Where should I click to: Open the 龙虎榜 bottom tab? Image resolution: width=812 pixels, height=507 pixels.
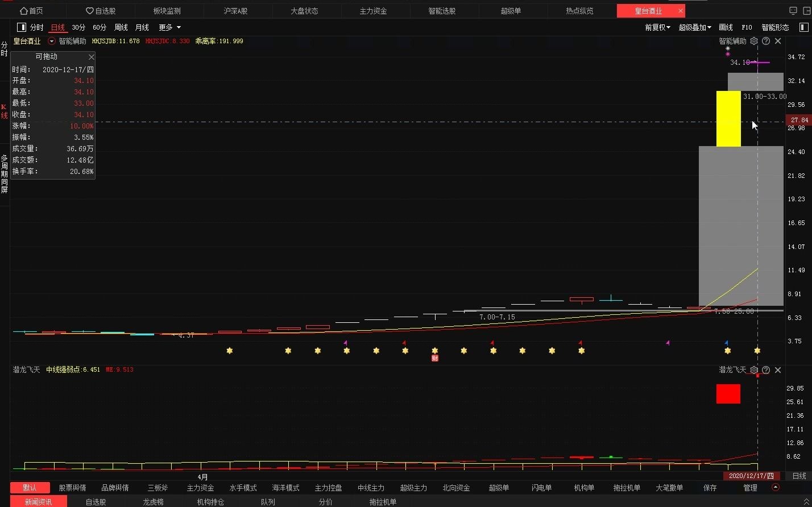click(x=153, y=502)
